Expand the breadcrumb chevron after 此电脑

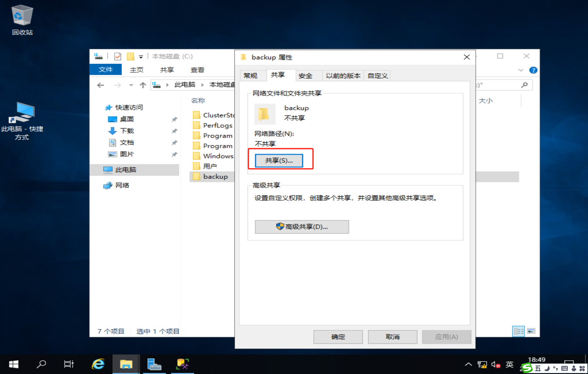(202, 85)
